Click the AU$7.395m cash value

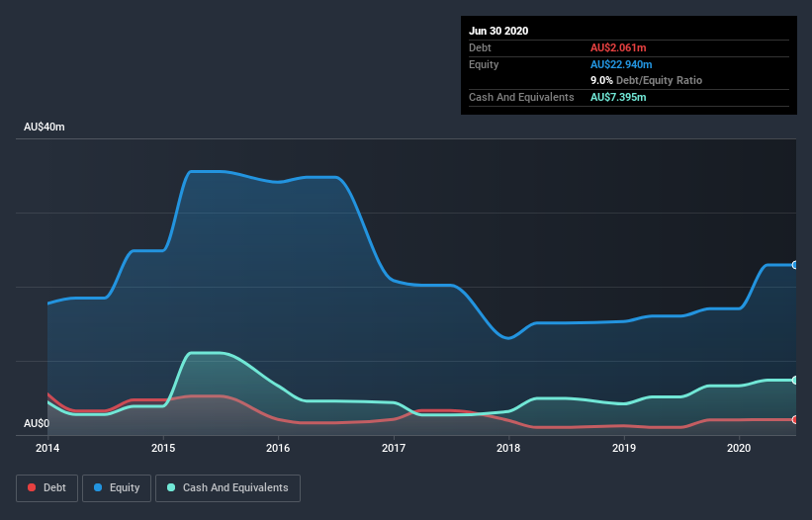tap(618, 97)
